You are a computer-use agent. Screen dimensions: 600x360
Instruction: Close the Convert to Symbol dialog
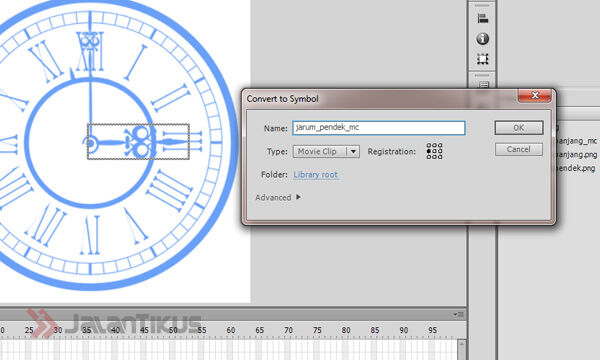point(535,95)
